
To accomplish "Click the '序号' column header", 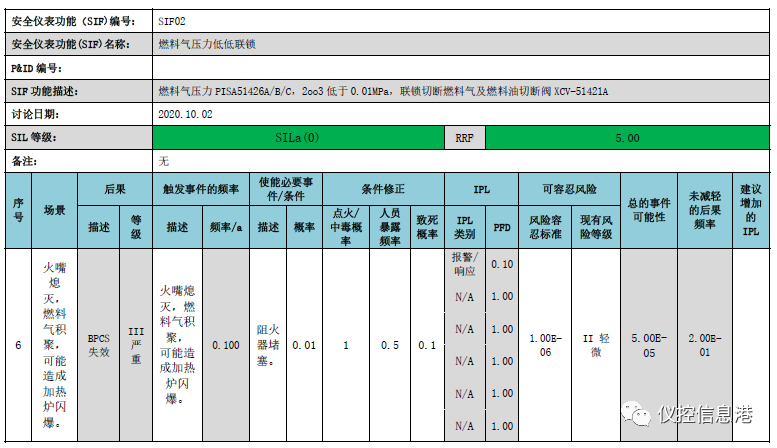I will (x=18, y=211).
